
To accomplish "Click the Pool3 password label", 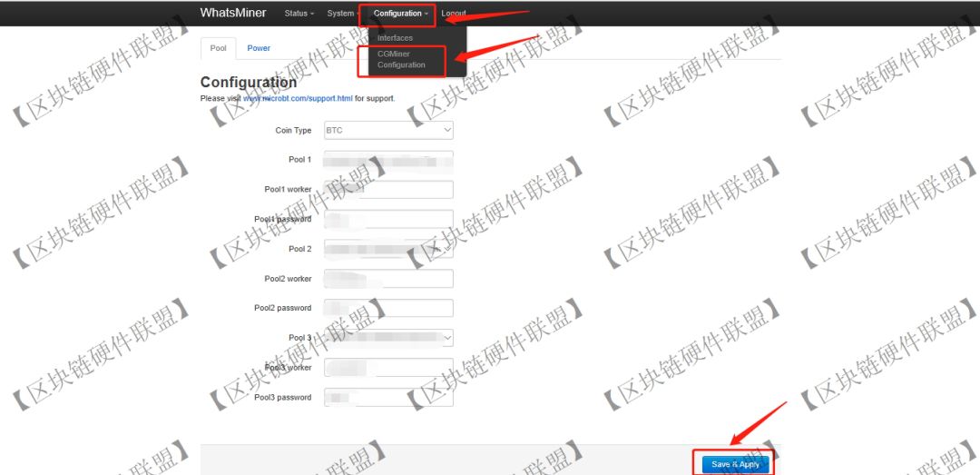I will [x=282, y=398].
